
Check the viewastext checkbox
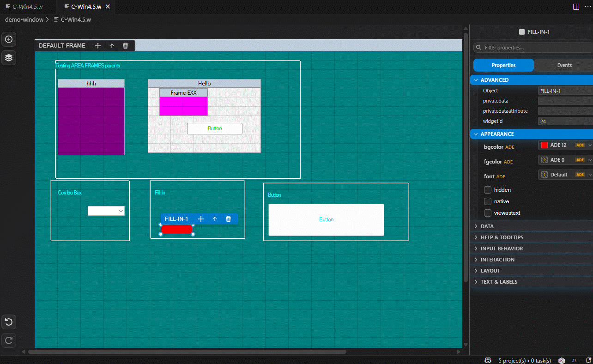tap(488, 213)
